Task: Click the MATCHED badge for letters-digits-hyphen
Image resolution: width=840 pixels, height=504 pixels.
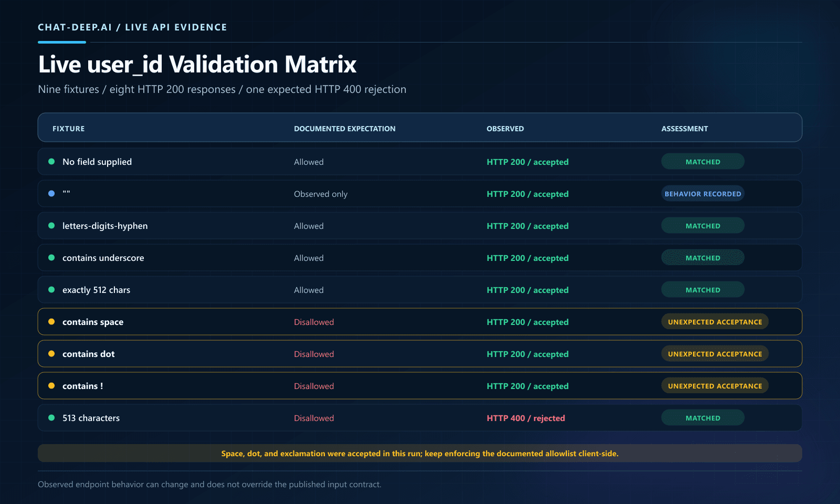Action: [x=703, y=226]
